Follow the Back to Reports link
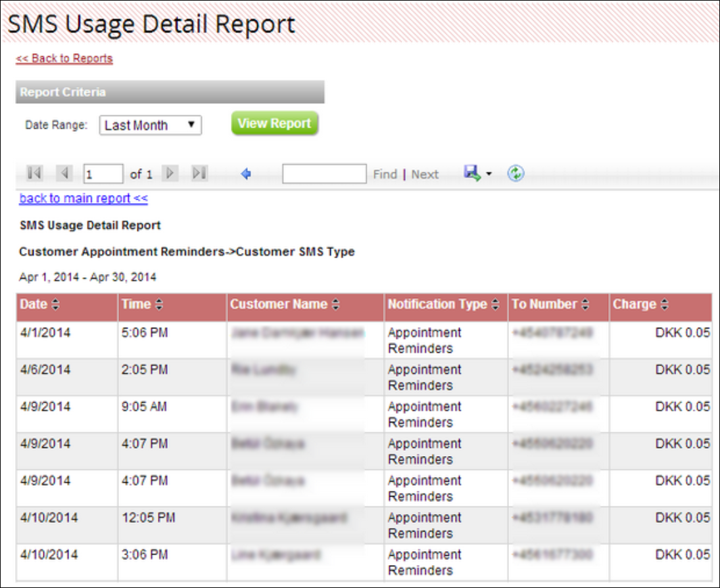 [x=64, y=58]
